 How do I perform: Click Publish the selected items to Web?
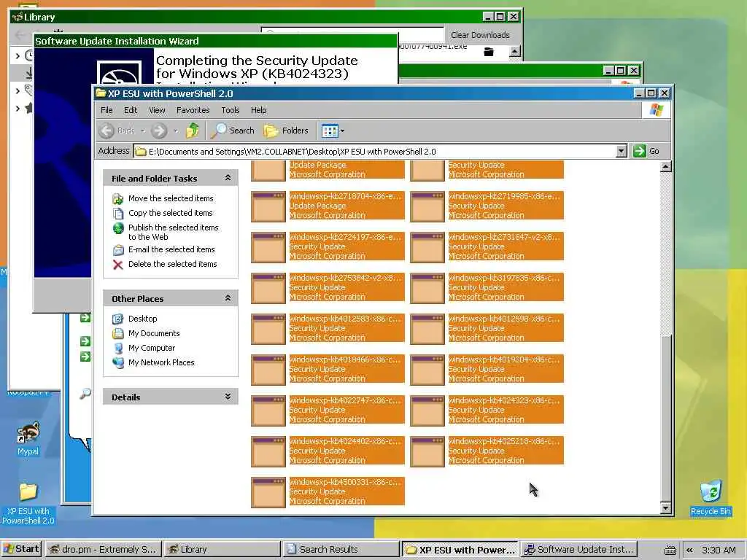(174, 232)
